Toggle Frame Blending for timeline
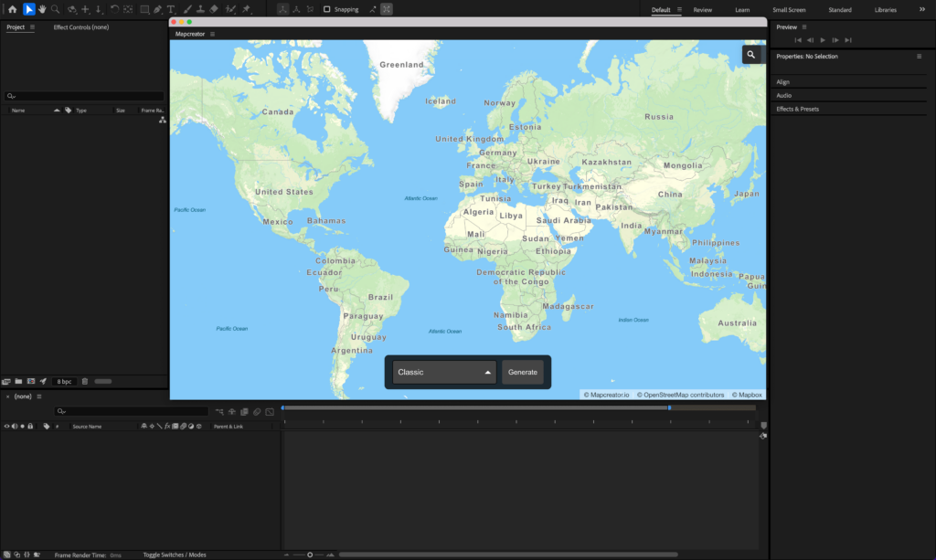Screen dimensions: 936x560 click(244, 411)
